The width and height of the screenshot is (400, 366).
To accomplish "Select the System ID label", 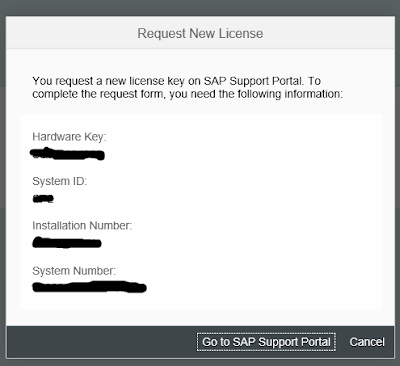I will (59, 181).
